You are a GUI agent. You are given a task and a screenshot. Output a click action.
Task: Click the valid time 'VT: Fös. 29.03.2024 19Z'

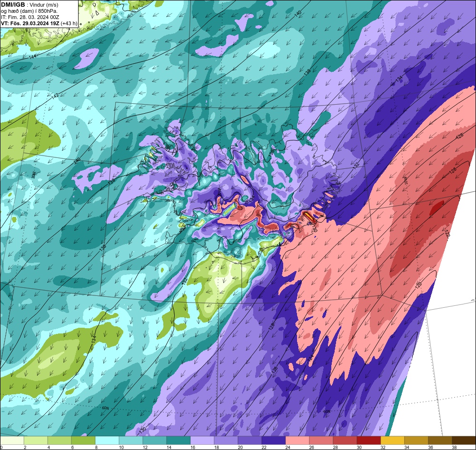[30, 23]
